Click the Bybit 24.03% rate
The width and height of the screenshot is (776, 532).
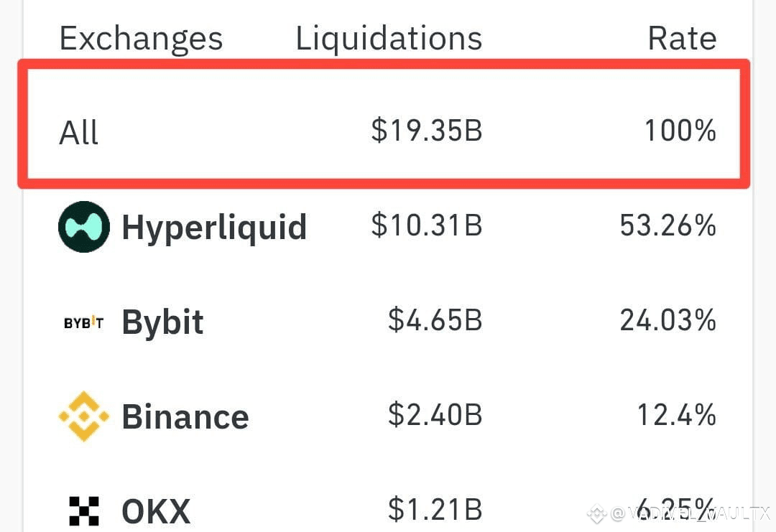668,320
